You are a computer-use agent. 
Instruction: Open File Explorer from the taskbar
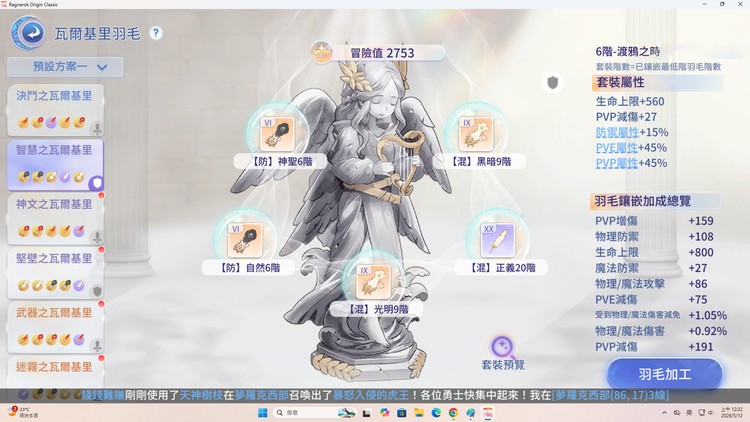point(419,412)
